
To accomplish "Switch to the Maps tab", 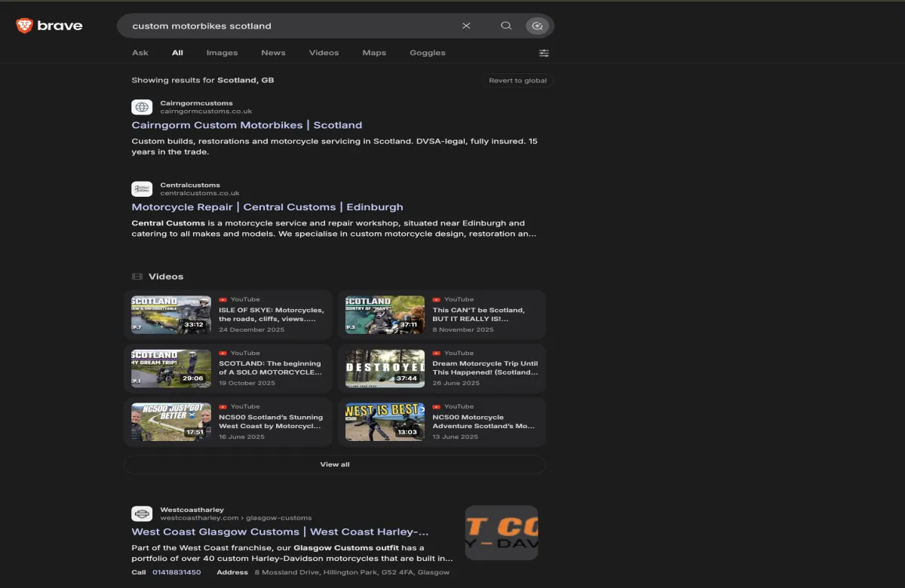I will 374,53.
